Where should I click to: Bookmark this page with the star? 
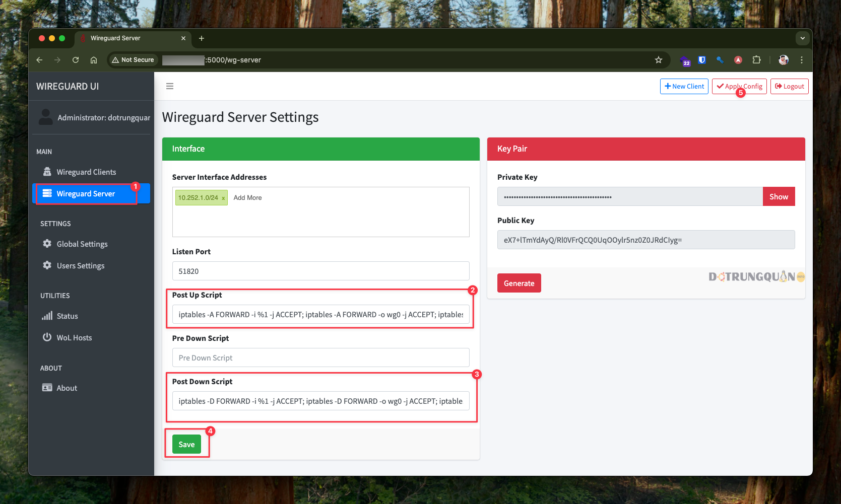tap(658, 60)
